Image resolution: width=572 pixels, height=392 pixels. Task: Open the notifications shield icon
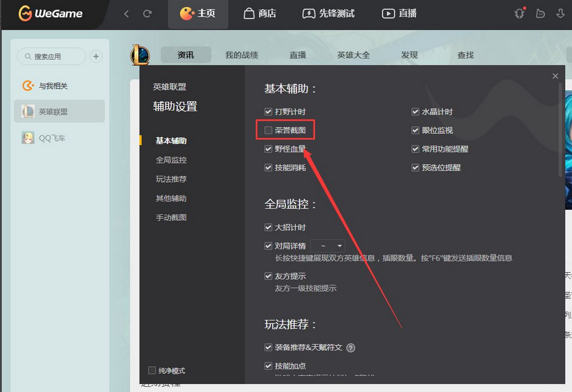coord(519,14)
